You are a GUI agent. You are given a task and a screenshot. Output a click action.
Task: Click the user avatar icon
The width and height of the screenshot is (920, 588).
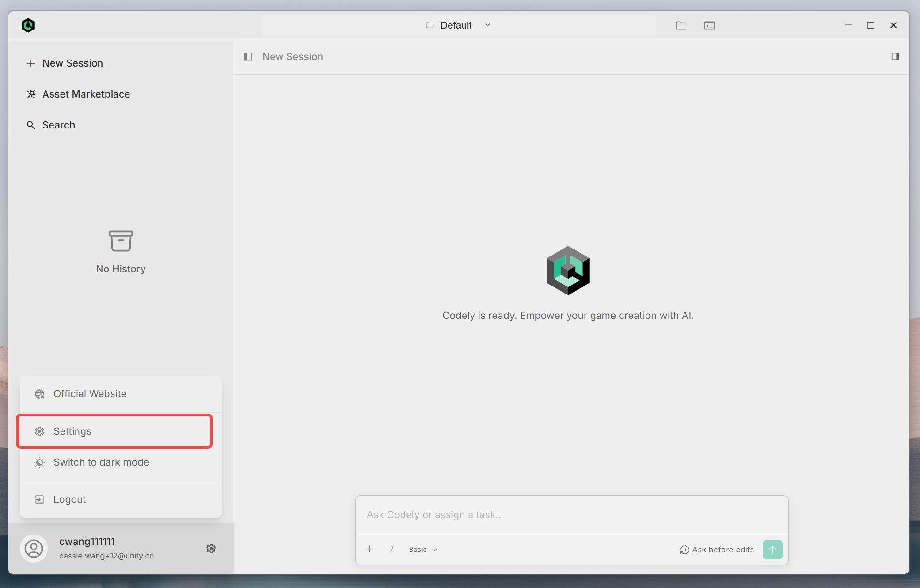tap(34, 549)
